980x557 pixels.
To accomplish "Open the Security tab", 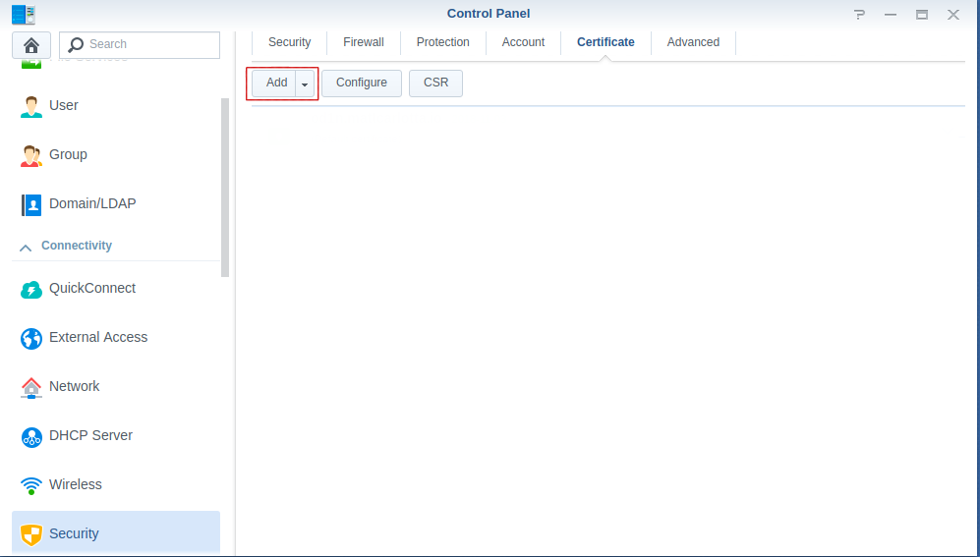I will [289, 42].
